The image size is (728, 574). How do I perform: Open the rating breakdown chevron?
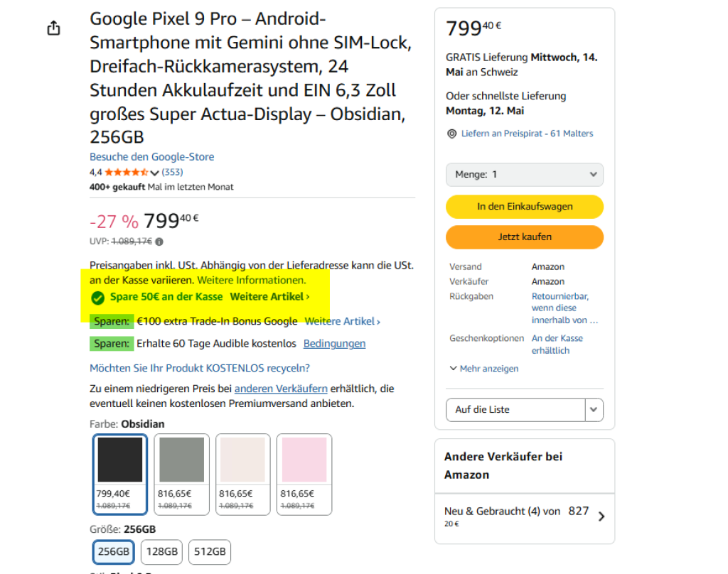tap(154, 173)
